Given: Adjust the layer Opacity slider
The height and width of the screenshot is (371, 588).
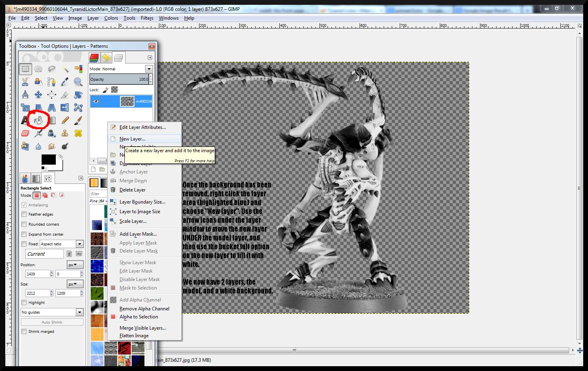Looking at the screenshot, I should [119, 79].
